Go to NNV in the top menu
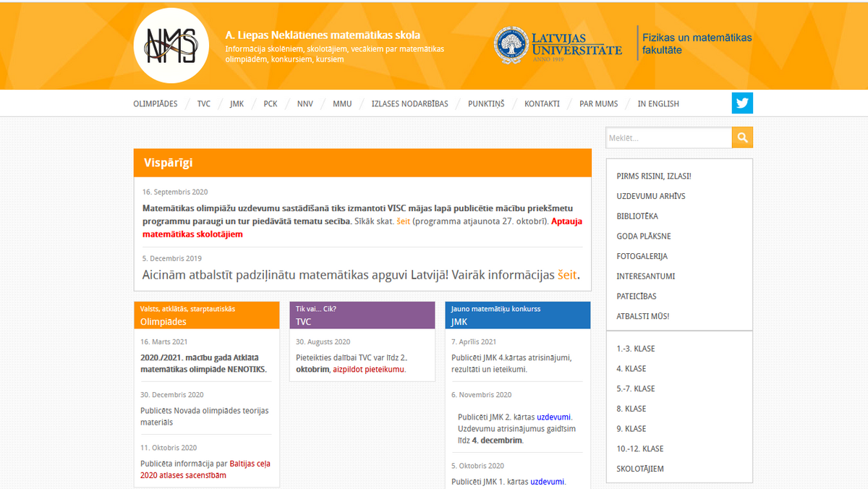868x489 pixels. point(305,104)
